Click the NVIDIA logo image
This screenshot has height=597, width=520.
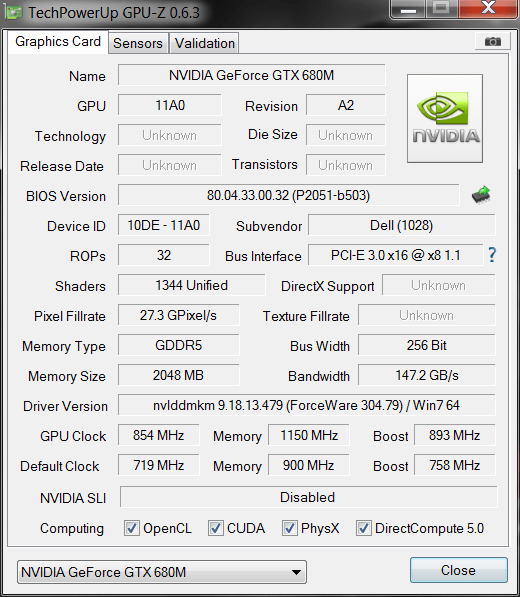tap(445, 118)
